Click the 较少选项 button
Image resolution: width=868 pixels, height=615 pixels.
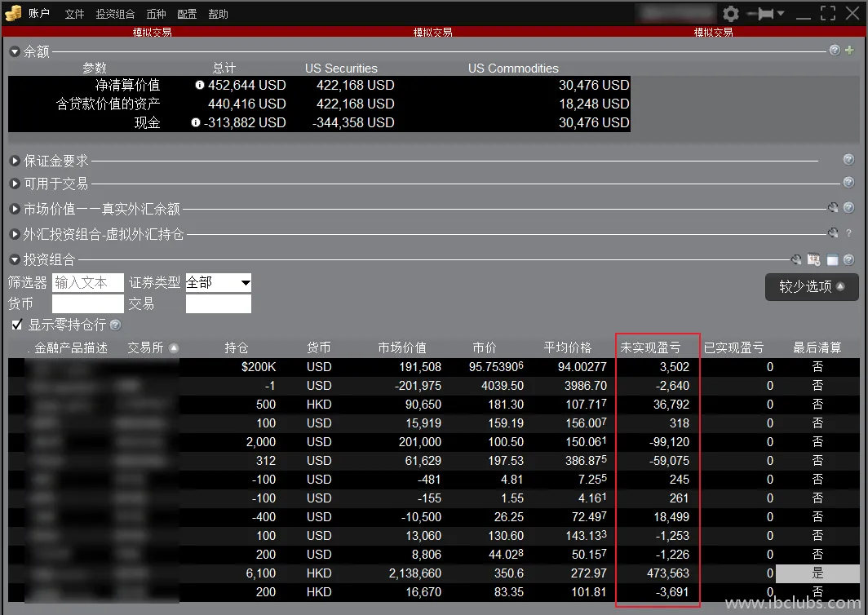pyautogui.click(x=811, y=286)
